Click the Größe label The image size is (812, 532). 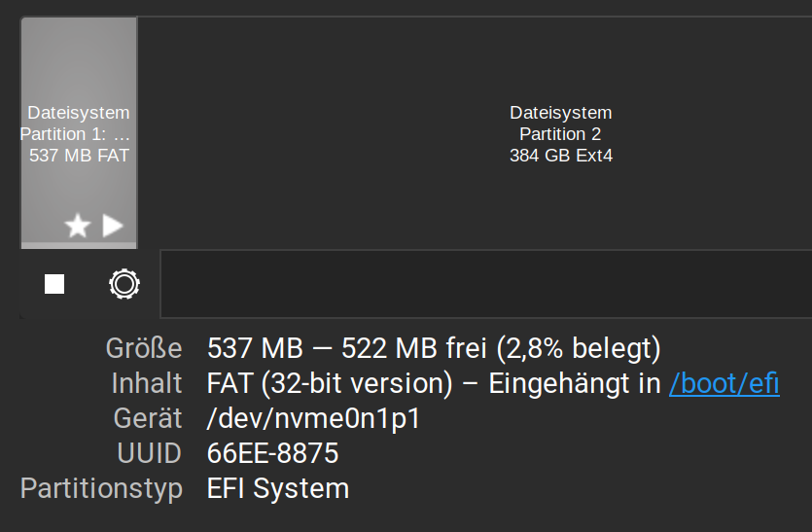(x=144, y=348)
